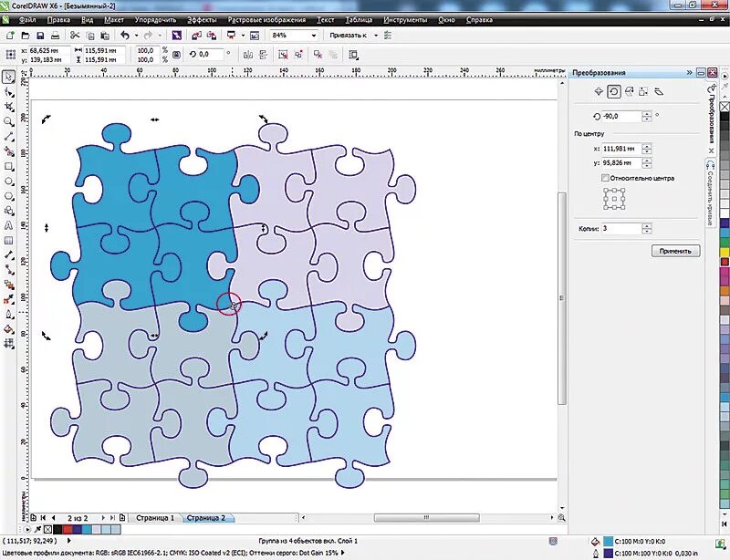
Task: Switch to Position mode in Transformations docker
Action: pyautogui.click(x=599, y=92)
